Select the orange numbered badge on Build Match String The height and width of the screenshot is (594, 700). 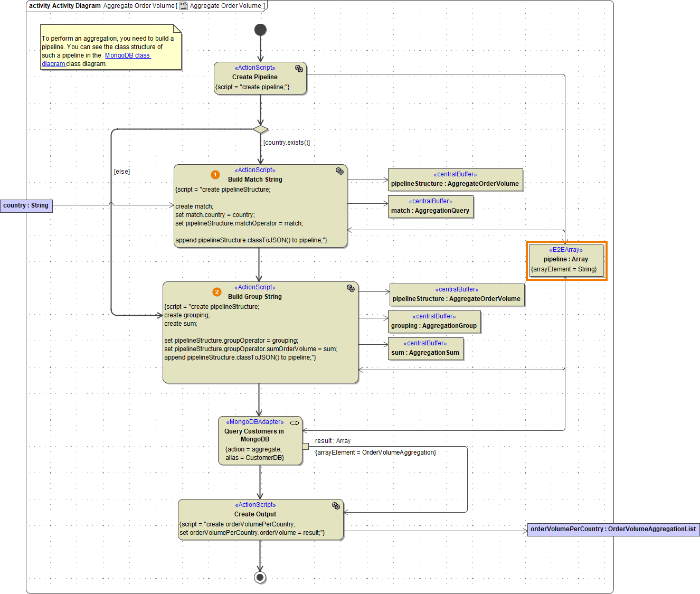215,173
